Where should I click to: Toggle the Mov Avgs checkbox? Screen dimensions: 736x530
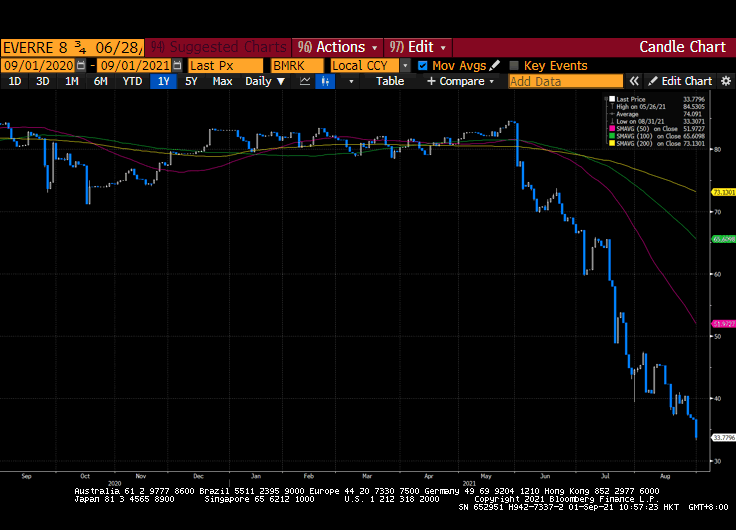point(422,66)
